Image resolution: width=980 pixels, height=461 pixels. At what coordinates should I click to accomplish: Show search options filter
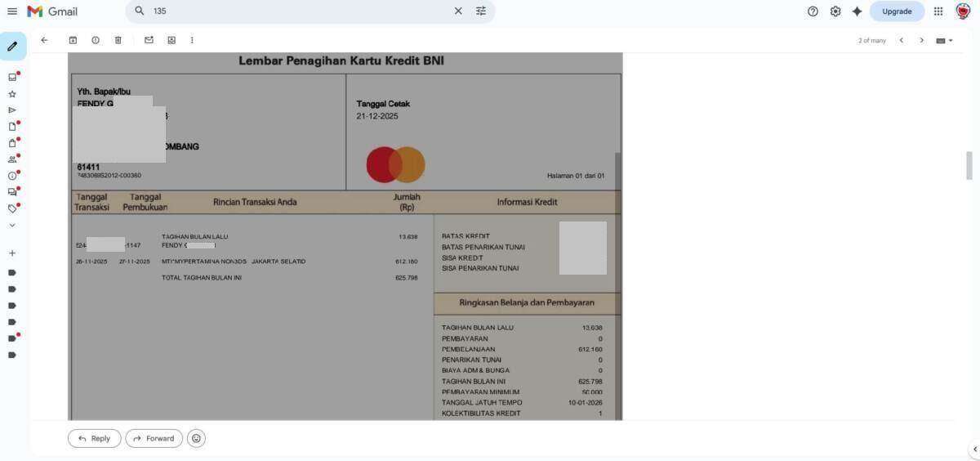point(481,11)
